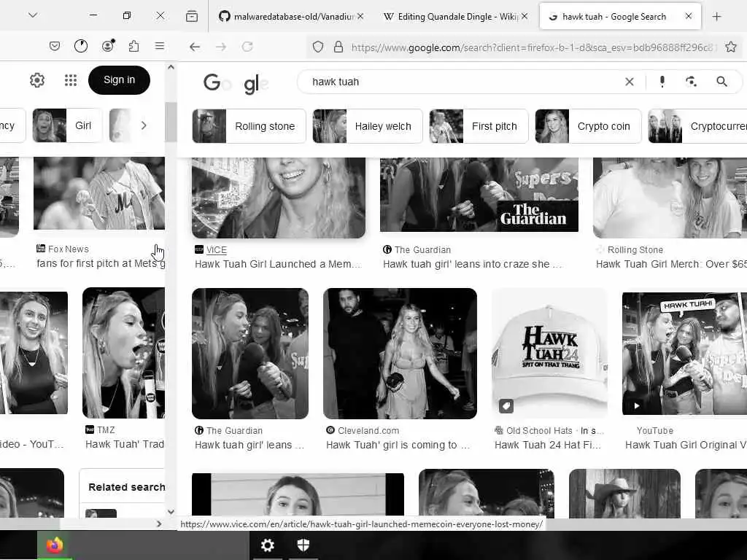
Task: Click the google.com URL address bar
Action: (x=533, y=47)
